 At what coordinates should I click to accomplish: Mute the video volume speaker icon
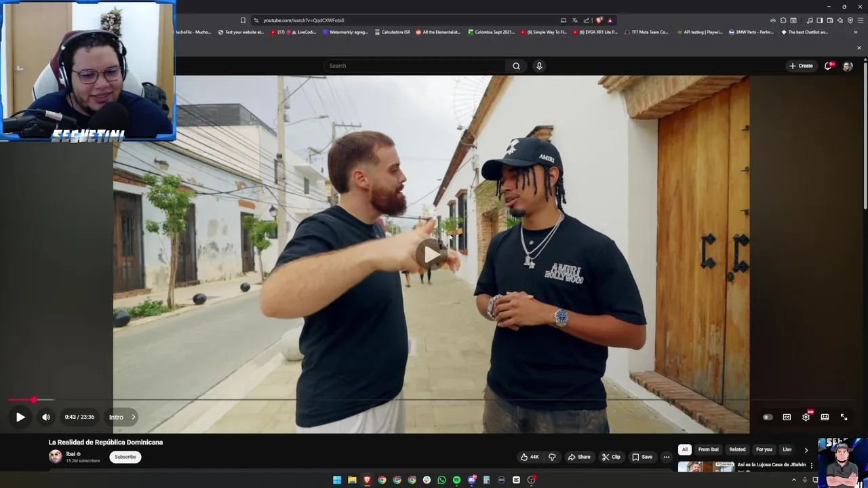(x=46, y=418)
